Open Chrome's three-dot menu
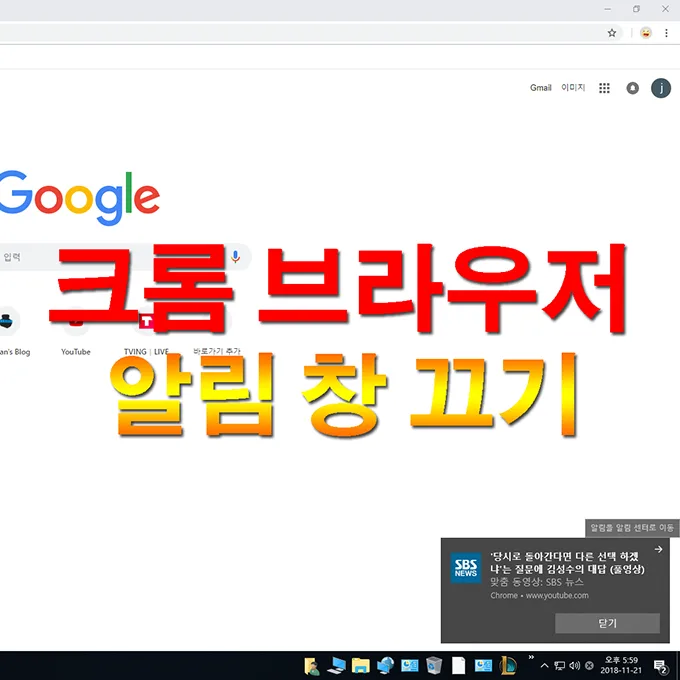Screen dimensions: 680x680 666,33
